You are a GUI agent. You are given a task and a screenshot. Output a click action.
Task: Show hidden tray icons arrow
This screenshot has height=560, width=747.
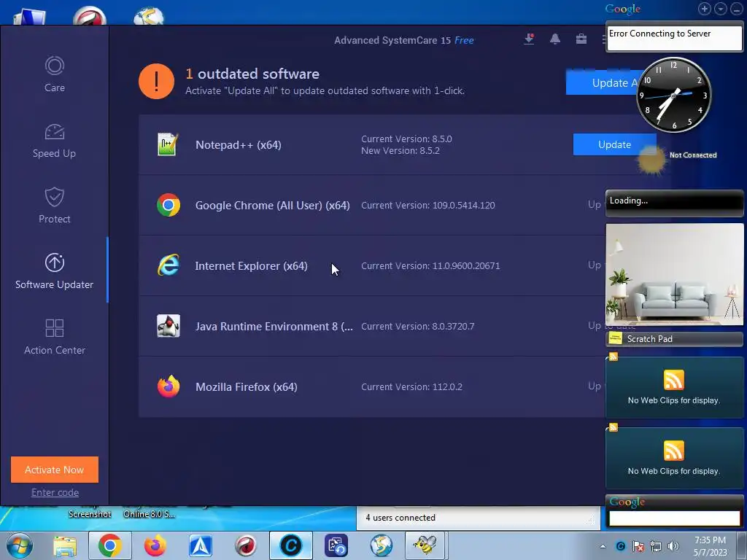603,546
